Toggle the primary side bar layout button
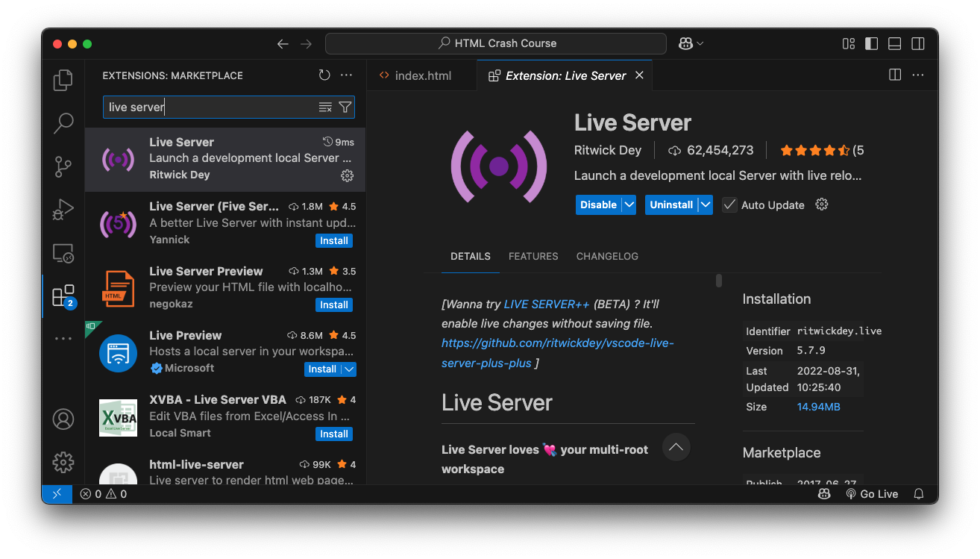The image size is (980, 559). pyautogui.click(x=871, y=44)
